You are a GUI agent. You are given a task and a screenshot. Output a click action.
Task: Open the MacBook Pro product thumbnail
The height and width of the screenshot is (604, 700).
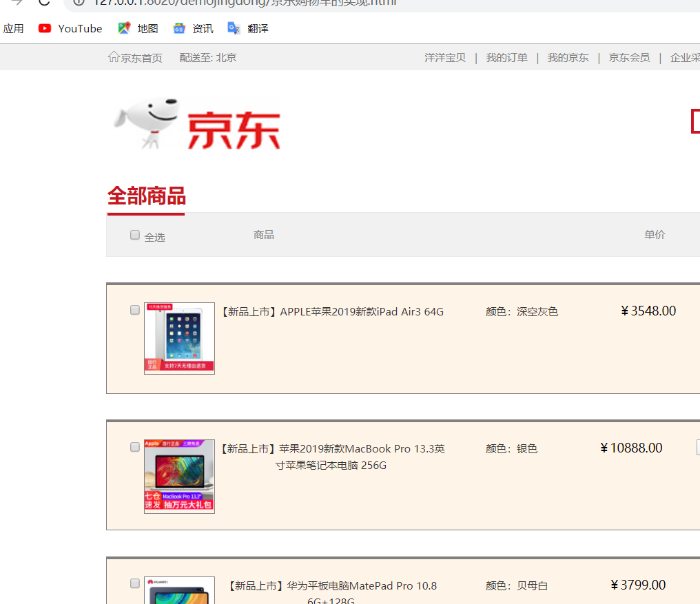point(179,477)
